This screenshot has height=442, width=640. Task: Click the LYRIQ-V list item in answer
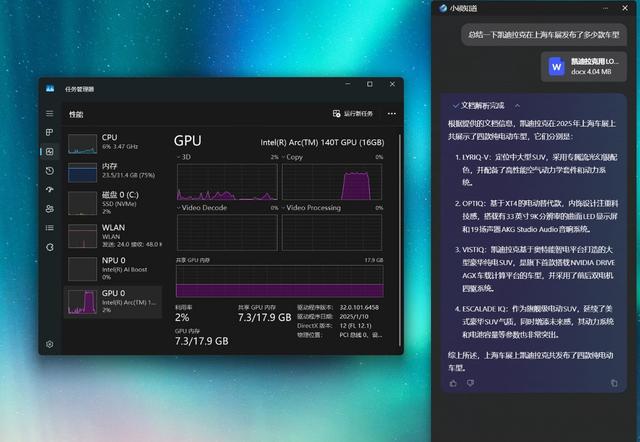click(536, 170)
